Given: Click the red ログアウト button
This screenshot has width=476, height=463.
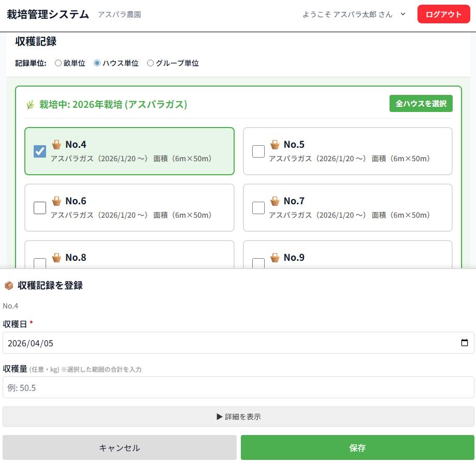Looking at the screenshot, I should [443, 15].
